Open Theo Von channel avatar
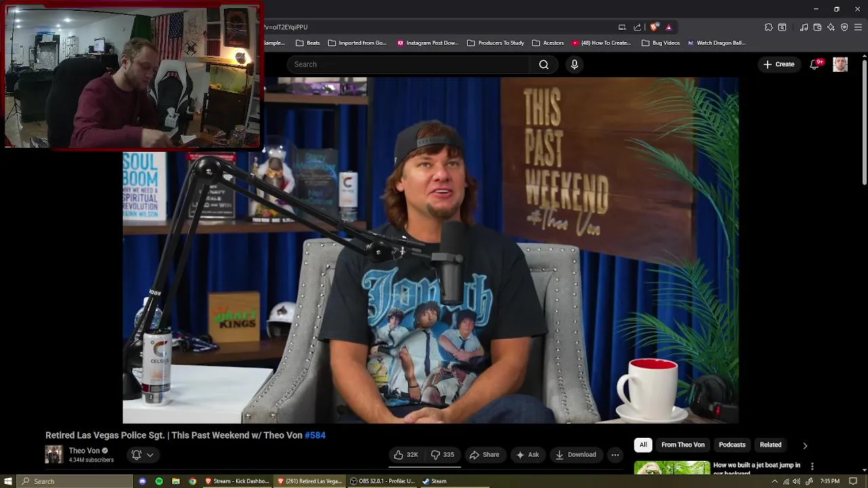 54,455
